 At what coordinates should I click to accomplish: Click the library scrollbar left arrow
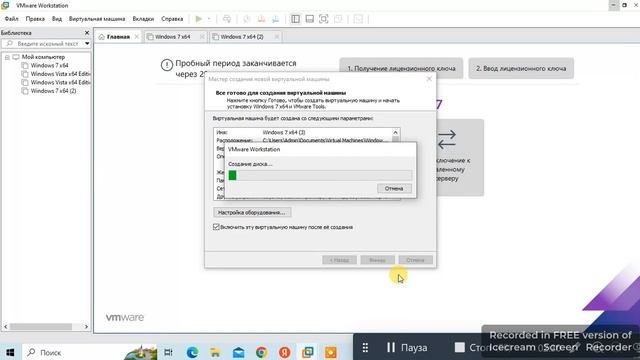click(5, 327)
